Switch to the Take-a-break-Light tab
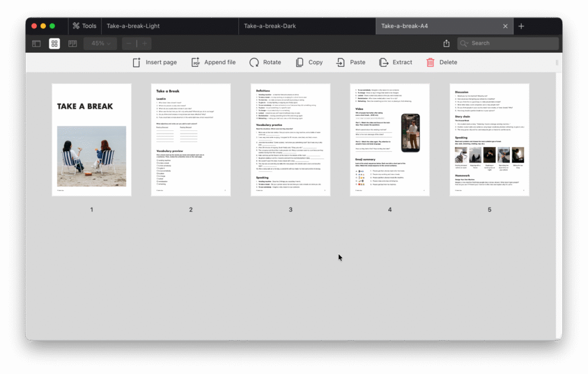Image resolution: width=588 pixels, height=374 pixels. tap(133, 26)
